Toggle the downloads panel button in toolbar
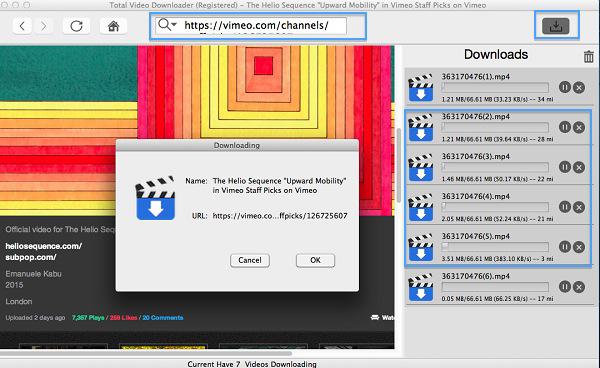 pyautogui.click(x=556, y=26)
